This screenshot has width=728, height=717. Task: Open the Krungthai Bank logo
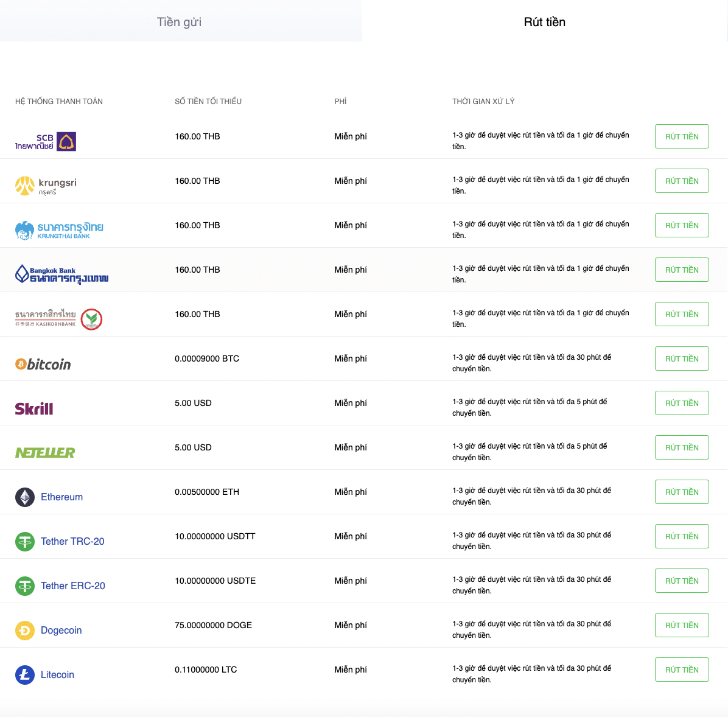pyautogui.click(x=59, y=230)
